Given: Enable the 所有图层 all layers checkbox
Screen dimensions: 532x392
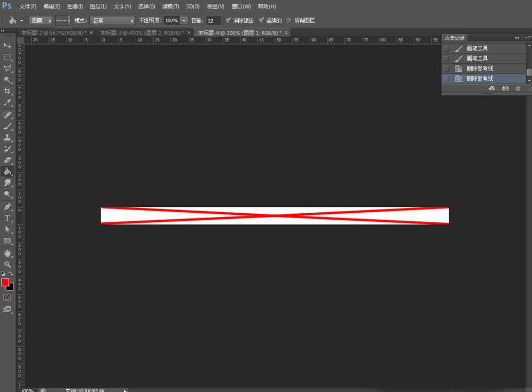Looking at the screenshot, I should (289, 20).
